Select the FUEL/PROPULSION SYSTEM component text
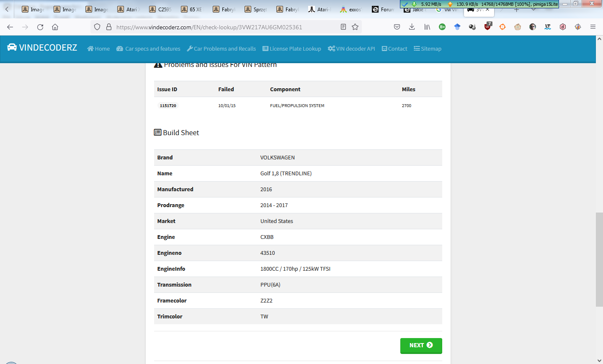 [x=297, y=106]
